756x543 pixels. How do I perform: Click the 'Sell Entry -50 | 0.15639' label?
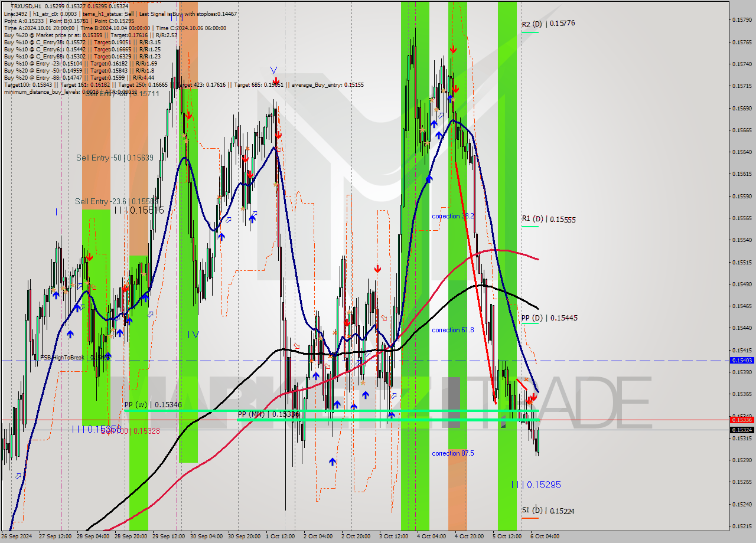pos(115,158)
